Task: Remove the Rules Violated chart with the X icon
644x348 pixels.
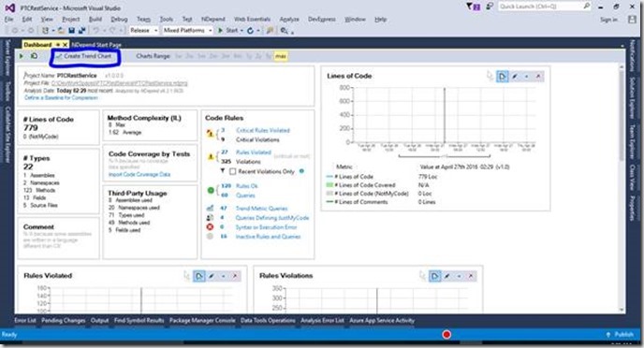Action: [x=235, y=276]
